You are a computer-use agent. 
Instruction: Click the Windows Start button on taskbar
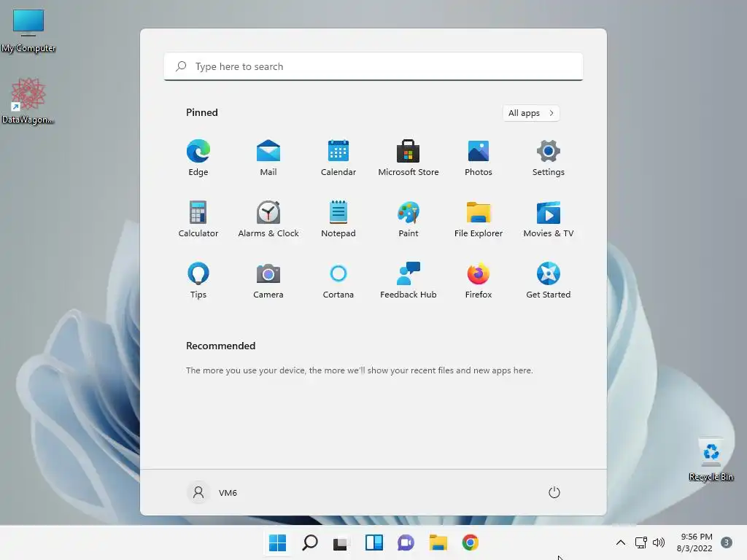[277, 542]
